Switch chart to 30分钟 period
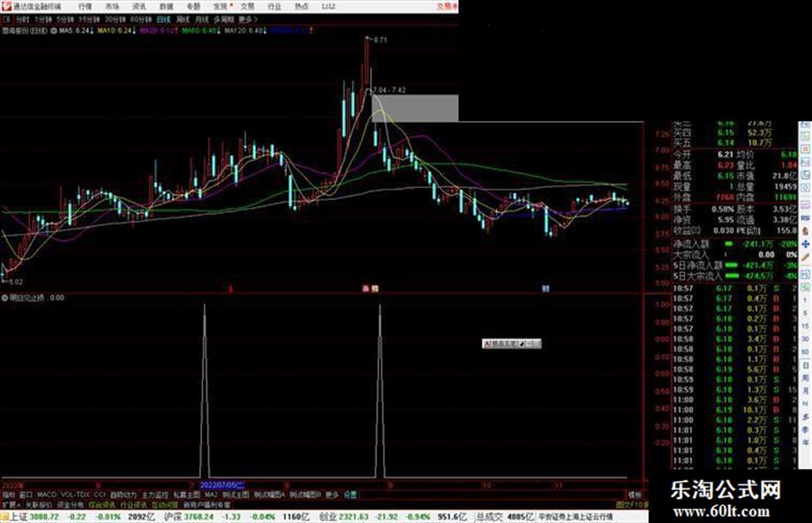812x523 pixels. [x=115, y=20]
